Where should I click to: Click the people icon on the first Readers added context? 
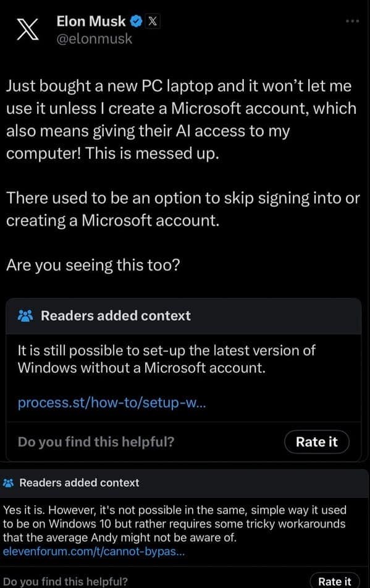[x=25, y=315]
